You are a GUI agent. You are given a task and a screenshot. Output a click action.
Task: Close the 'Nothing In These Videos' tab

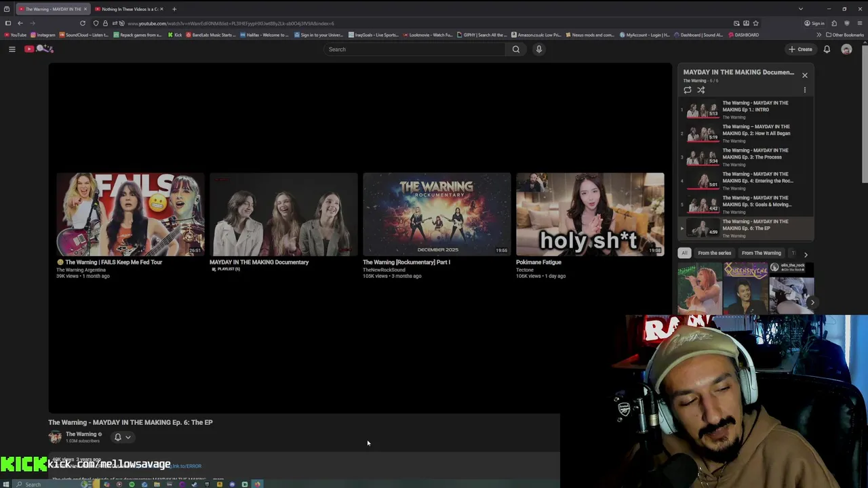tap(161, 9)
